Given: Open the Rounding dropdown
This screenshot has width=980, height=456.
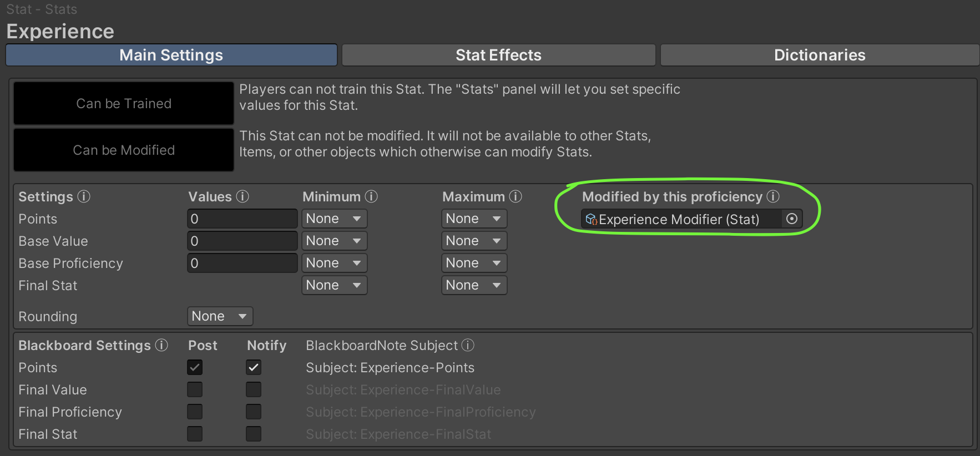Looking at the screenshot, I should point(220,316).
